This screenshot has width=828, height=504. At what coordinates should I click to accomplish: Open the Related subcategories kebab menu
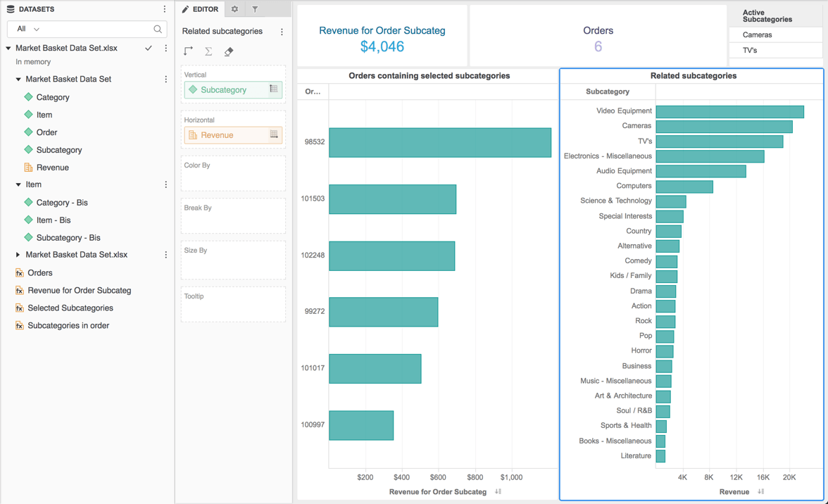[x=282, y=32]
